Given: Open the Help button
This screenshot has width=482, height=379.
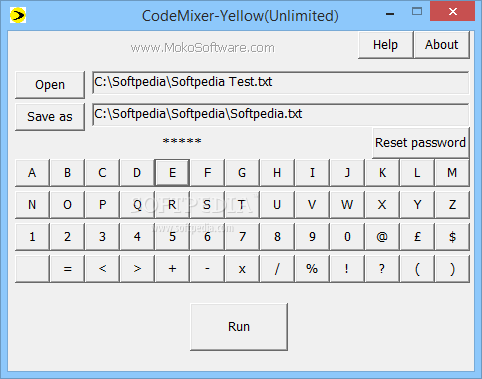Looking at the screenshot, I should tap(386, 45).
